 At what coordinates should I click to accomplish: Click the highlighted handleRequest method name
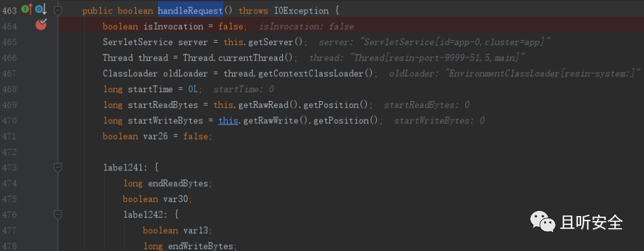(190, 11)
